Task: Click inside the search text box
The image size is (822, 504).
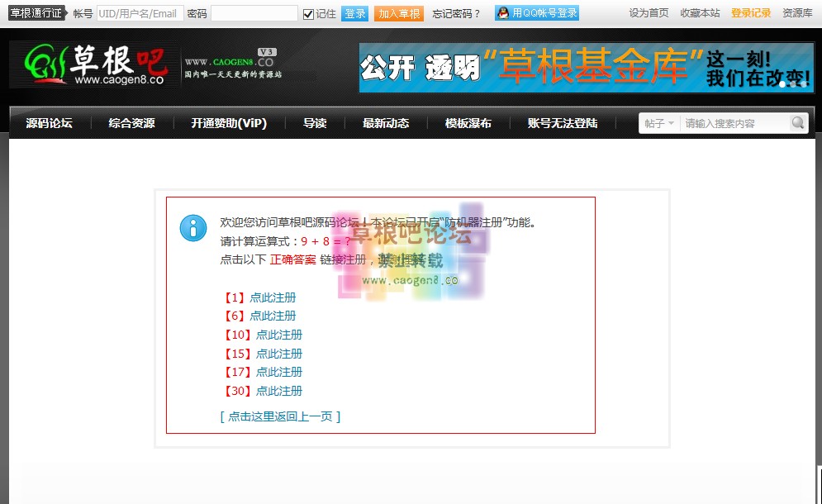Action: [x=734, y=123]
